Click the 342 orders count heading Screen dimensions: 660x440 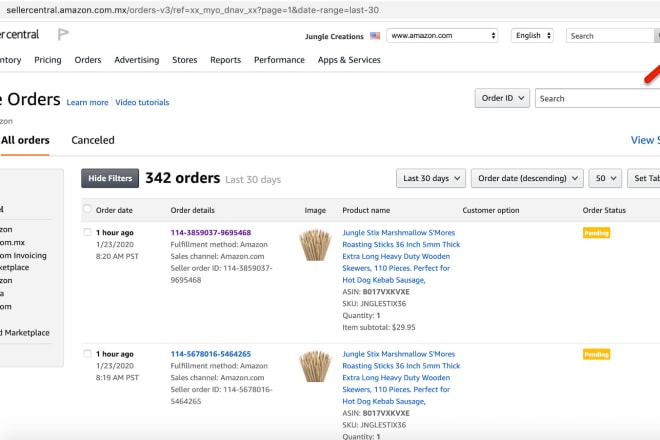click(x=183, y=178)
